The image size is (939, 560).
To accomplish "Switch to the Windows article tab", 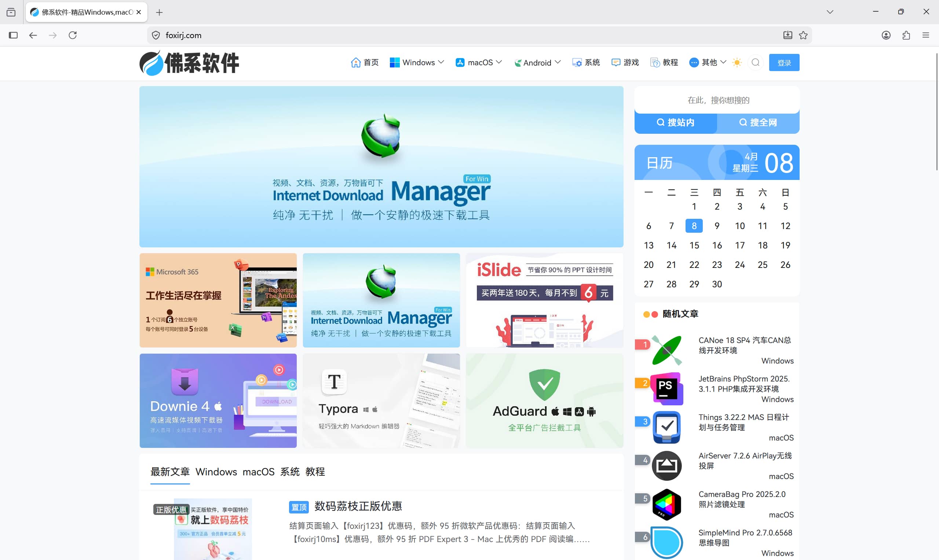I will pos(216,472).
